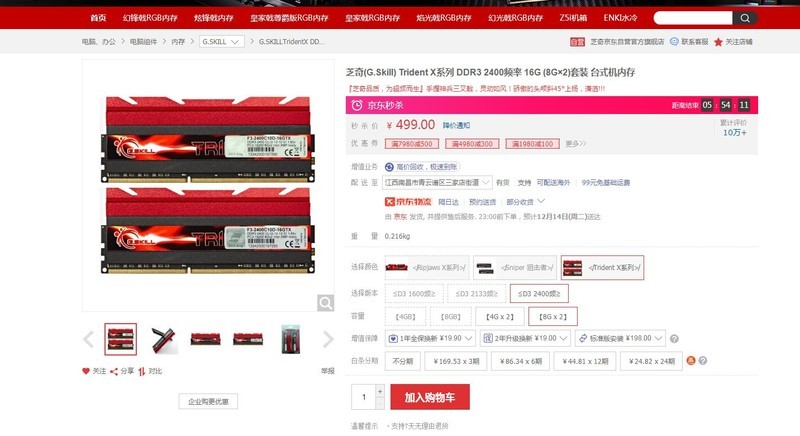Show next thumbnails with right arrow
Screen dimensions: 800x436
coord(328,339)
